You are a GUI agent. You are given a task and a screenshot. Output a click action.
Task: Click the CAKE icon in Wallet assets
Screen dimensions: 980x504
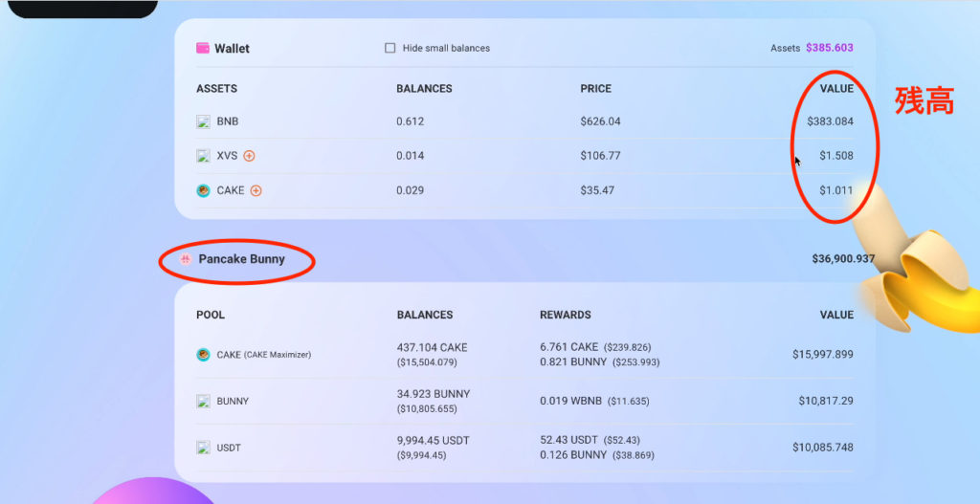point(203,190)
